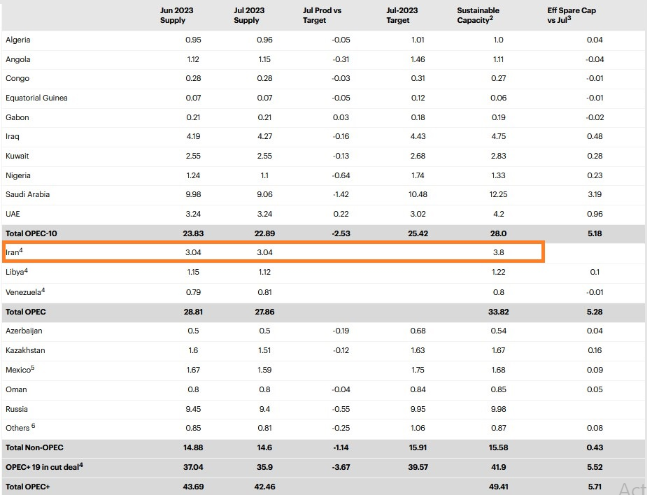
Task: Click the Total Non-OPEC row label
Action: (x=37, y=447)
